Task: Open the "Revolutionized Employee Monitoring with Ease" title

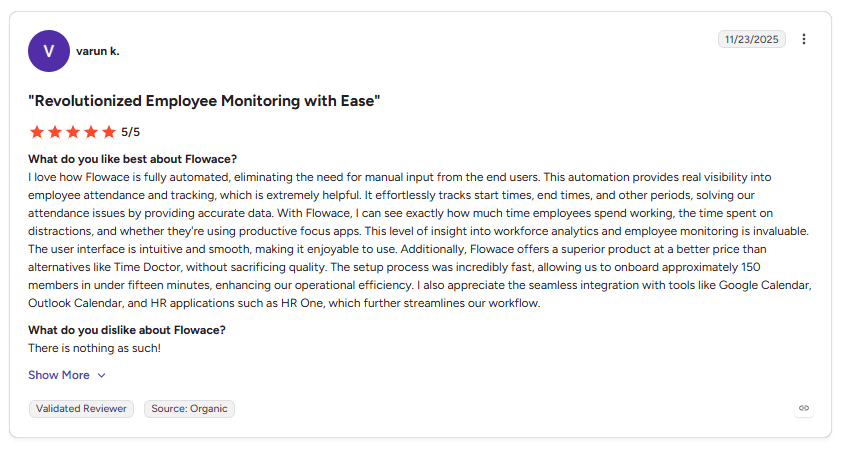Action: 204,101
